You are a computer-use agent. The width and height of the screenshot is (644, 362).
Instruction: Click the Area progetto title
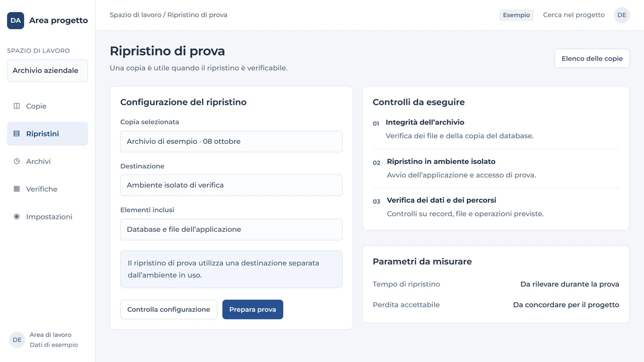(x=58, y=21)
